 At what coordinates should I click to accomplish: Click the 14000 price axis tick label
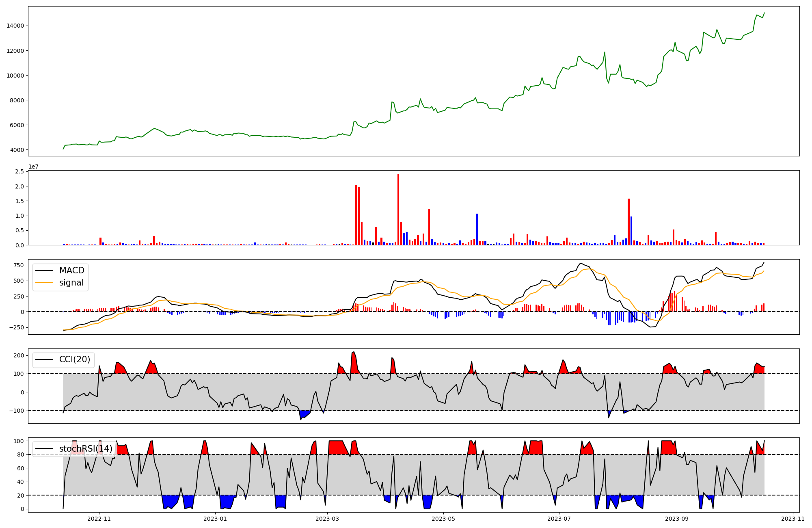point(16,26)
